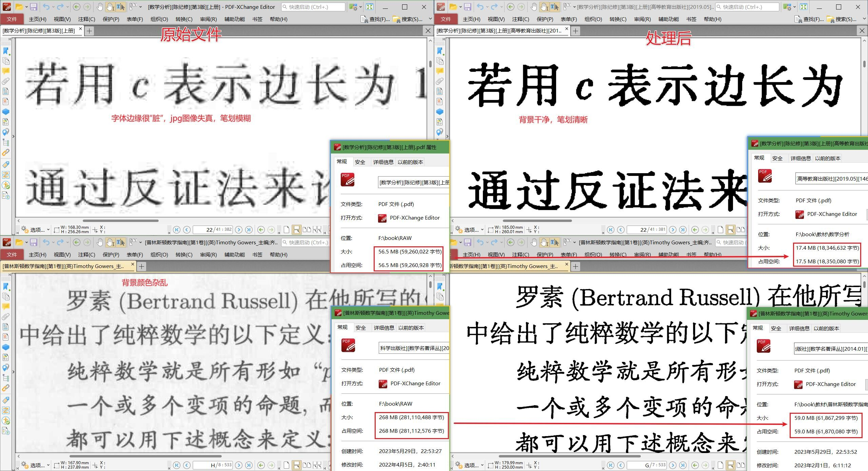Click next page arrow beside H/8:533 box
Viewport: 868px width, 471px height.
coord(239,465)
